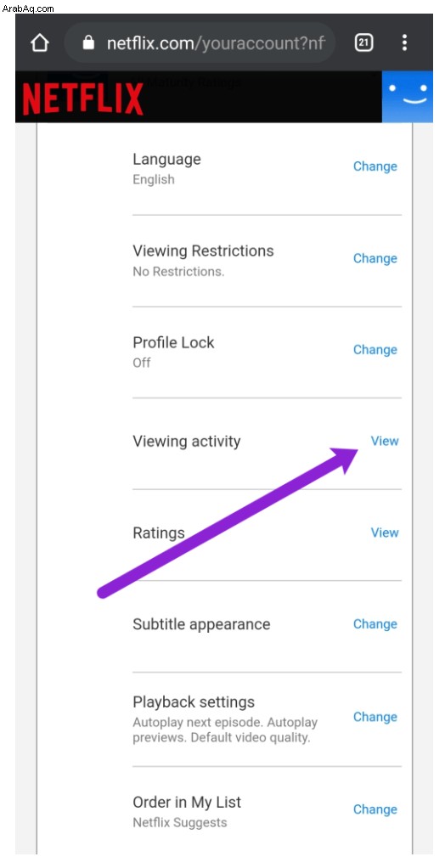Open the blue smiley profile avatar
Image resolution: width=445 pixels, height=868 pixels.
click(x=408, y=97)
